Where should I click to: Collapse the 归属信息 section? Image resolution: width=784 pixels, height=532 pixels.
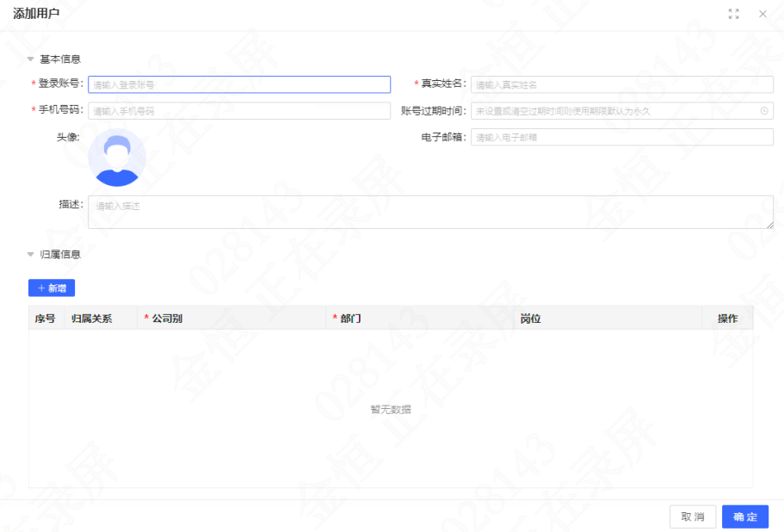point(30,255)
